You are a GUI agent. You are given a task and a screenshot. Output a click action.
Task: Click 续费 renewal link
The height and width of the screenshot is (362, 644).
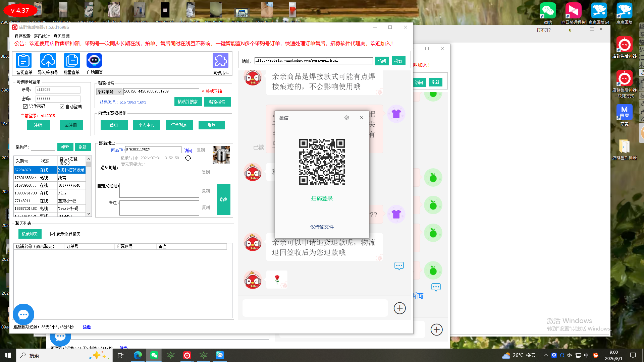[87, 327]
